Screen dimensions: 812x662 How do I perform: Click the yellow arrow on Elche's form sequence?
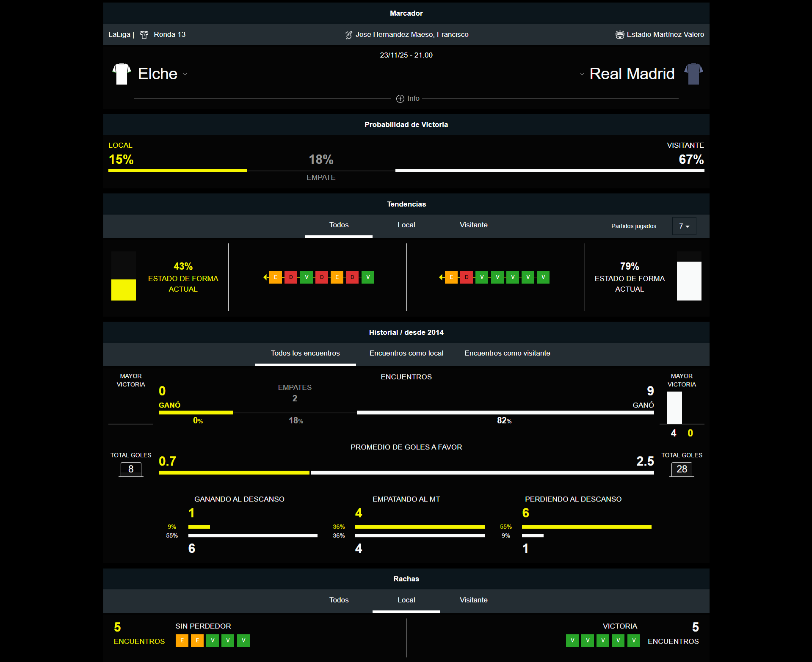pyautogui.click(x=265, y=277)
